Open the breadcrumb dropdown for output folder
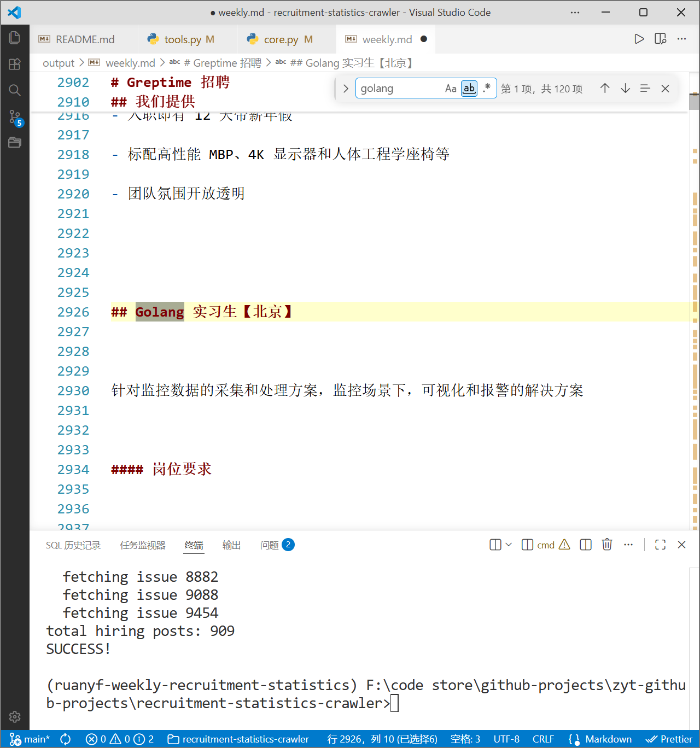This screenshot has width=700, height=748. (x=59, y=63)
